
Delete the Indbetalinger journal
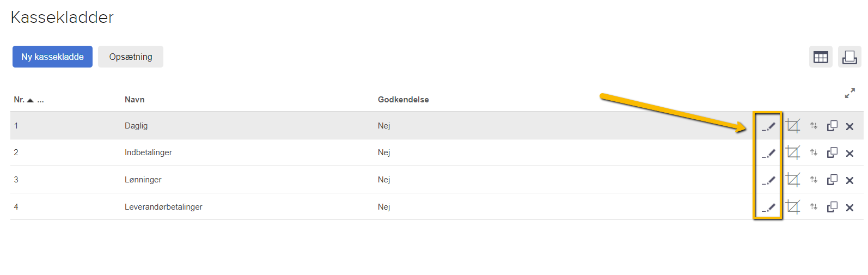(x=849, y=154)
